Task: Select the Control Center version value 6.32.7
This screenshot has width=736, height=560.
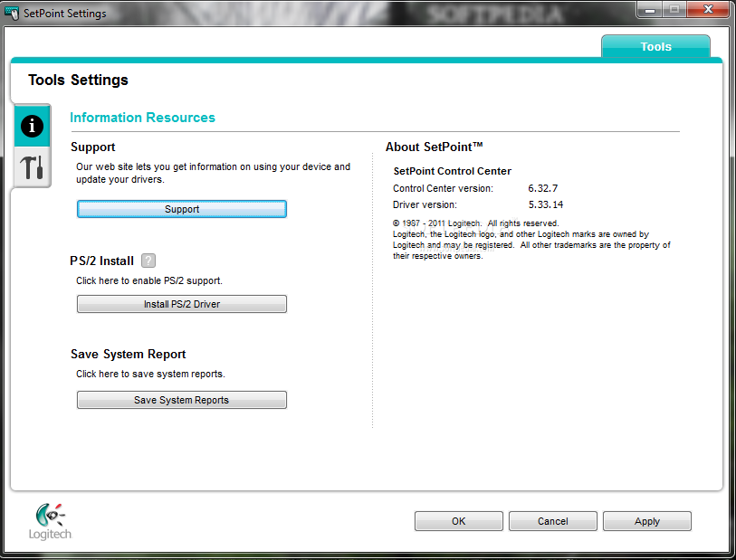Action: point(542,188)
